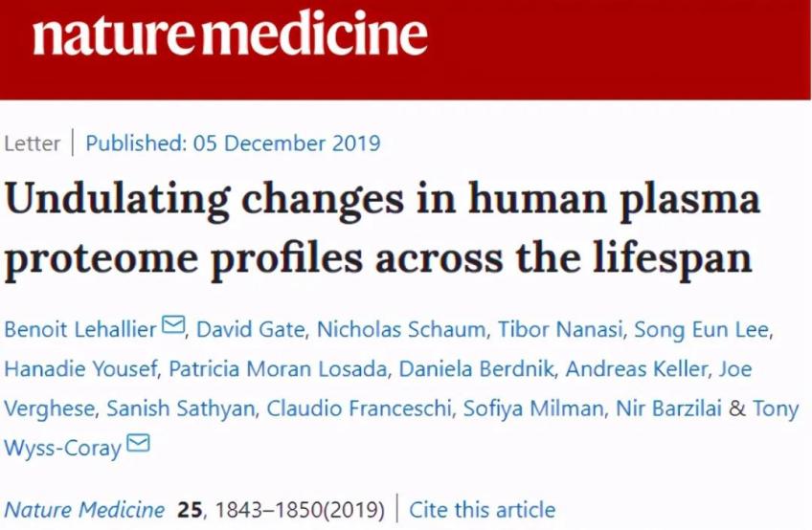
Task: Click author Claudio Franceschi
Action: point(359,409)
